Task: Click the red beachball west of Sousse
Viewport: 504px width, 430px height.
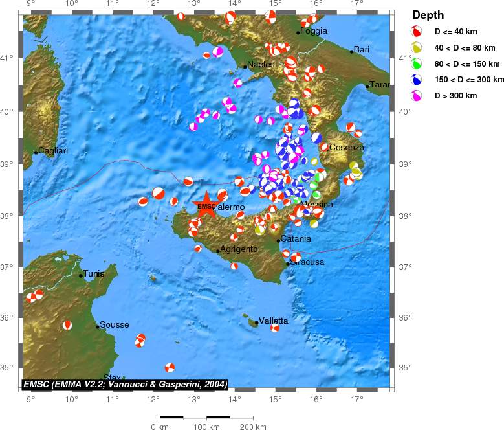Action: 67,325
